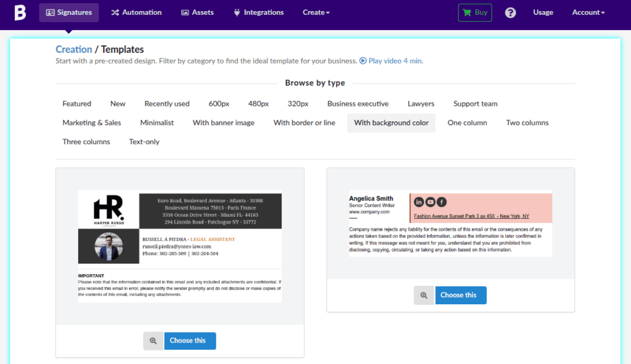631x364 pixels.
Task: Open the Signatures nav item
Action: (69, 12)
